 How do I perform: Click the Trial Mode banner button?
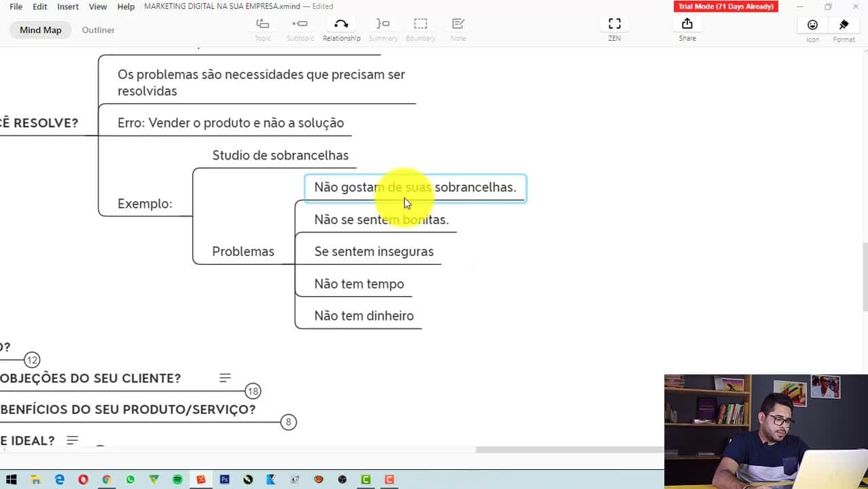click(x=726, y=6)
